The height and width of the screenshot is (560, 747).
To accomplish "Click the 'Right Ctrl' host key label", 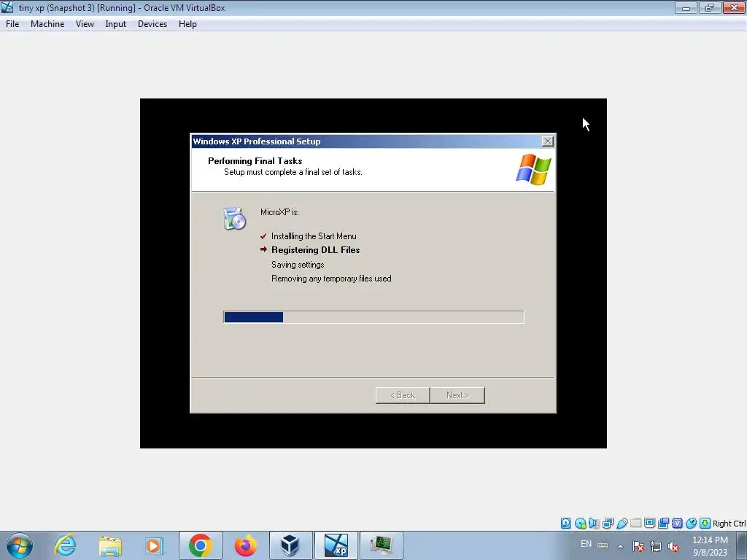I will [x=729, y=524].
